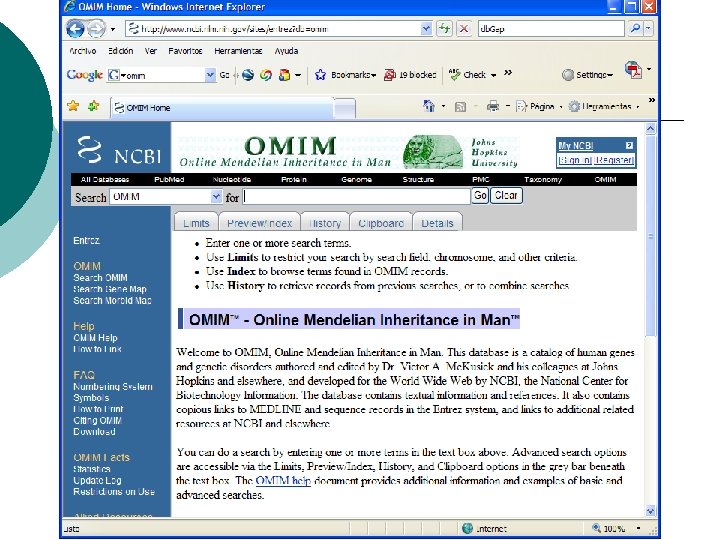Open the search provider dropdown arrow

pos(648,28)
